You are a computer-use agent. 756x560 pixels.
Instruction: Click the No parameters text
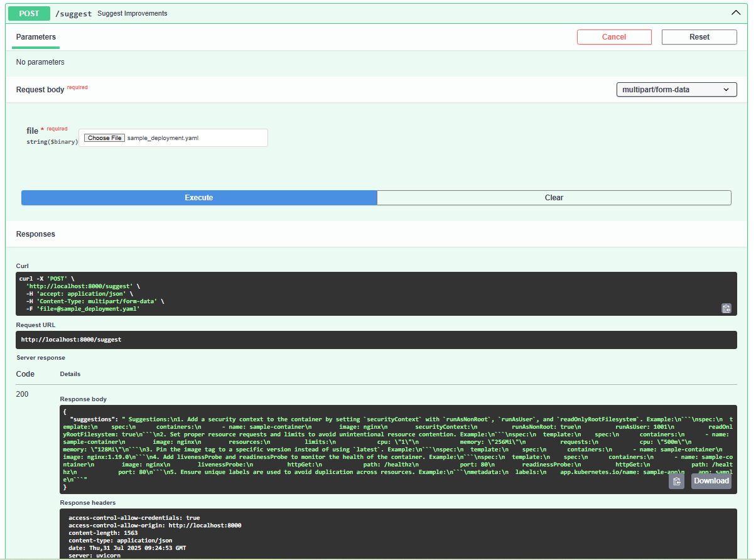pos(40,62)
